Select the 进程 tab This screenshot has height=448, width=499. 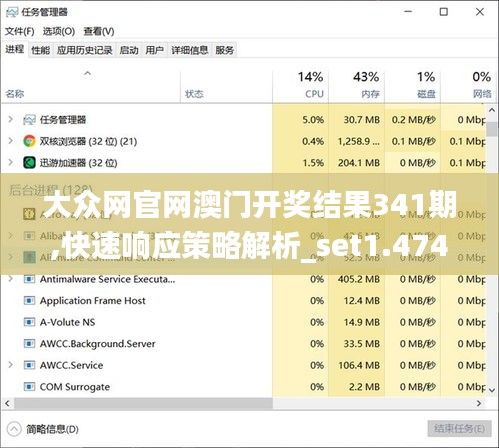tap(15, 50)
